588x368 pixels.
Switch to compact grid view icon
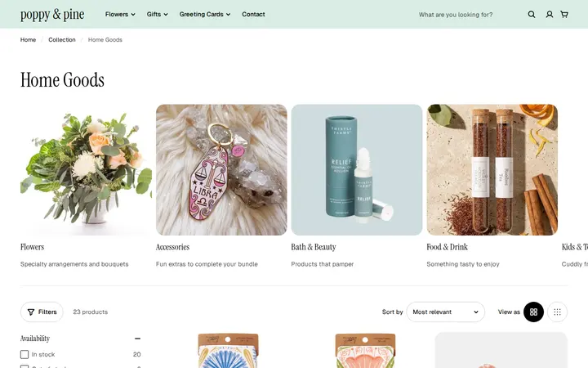(x=557, y=312)
